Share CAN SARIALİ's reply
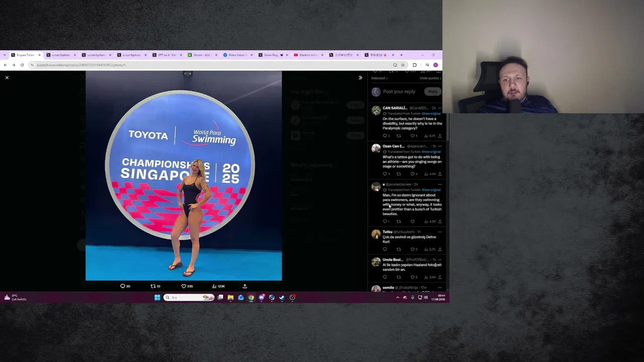Image resolution: width=644 pixels, height=362 pixels. (440, 136)
